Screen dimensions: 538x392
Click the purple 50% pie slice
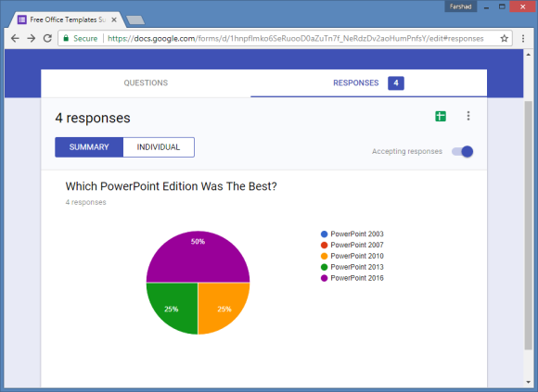click(198, 257)
